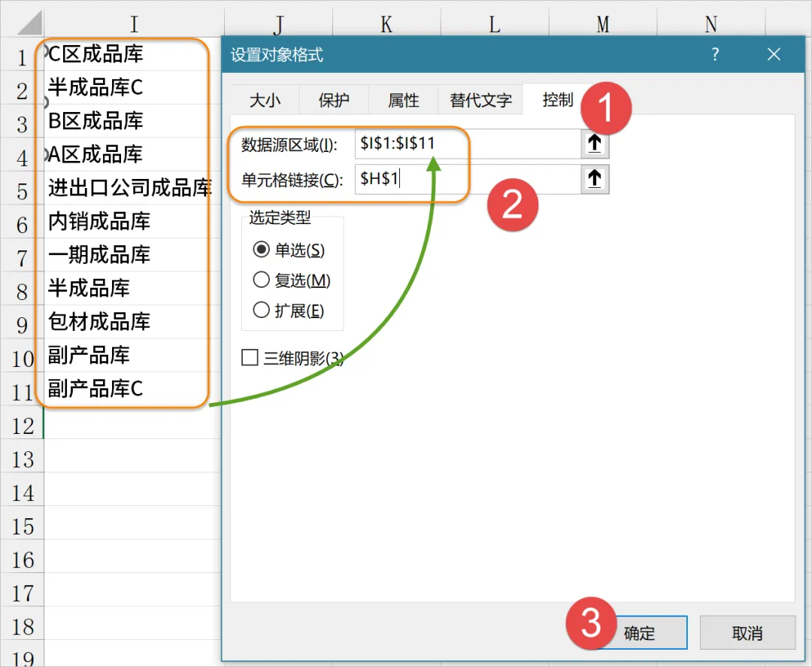Select the cell containing 进出口公司成品库

pos(134,187)
